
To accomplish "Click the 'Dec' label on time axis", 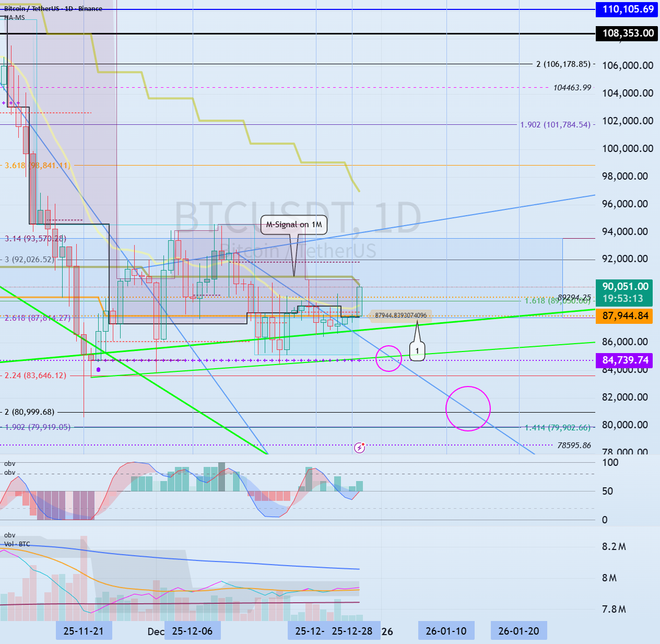I will [156, 631].
